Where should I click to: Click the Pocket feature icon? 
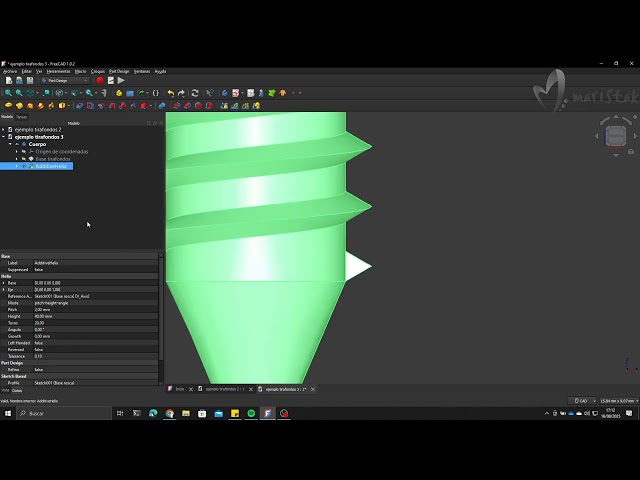coord(80,106)
